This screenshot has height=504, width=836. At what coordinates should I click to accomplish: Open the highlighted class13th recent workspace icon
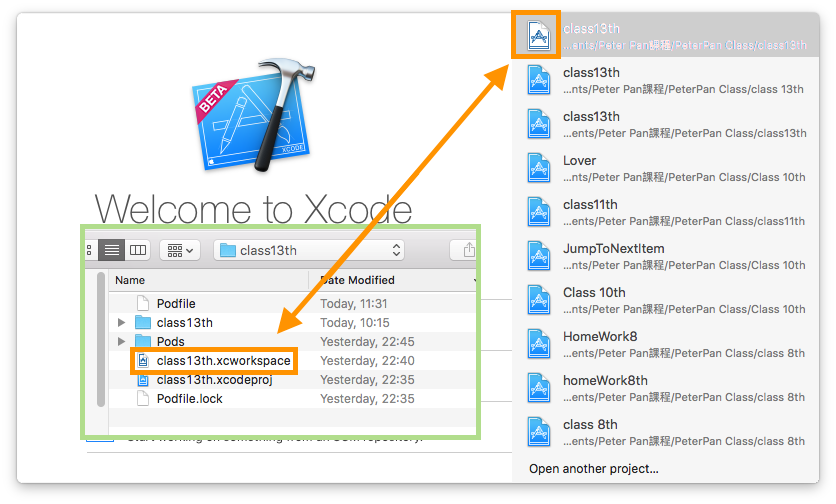click(538, 35)
